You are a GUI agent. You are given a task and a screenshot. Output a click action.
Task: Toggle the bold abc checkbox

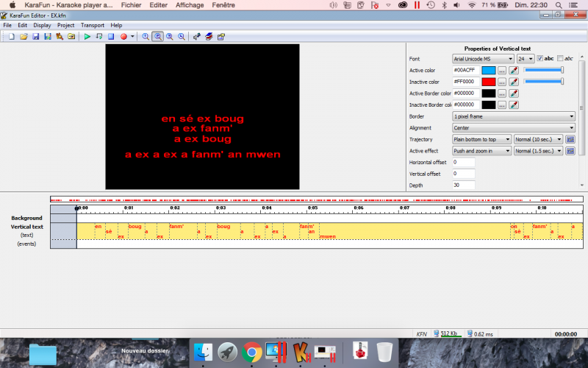point(539,58)
